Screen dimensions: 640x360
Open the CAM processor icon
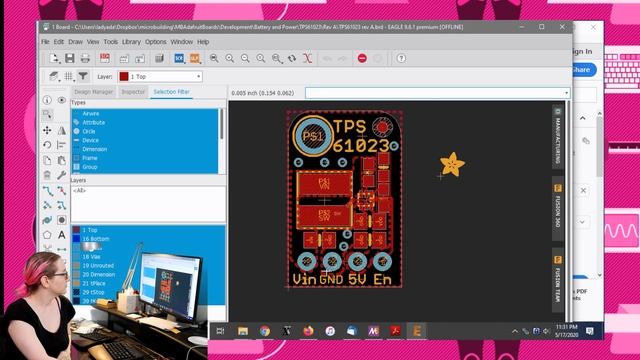pos(105,58)
